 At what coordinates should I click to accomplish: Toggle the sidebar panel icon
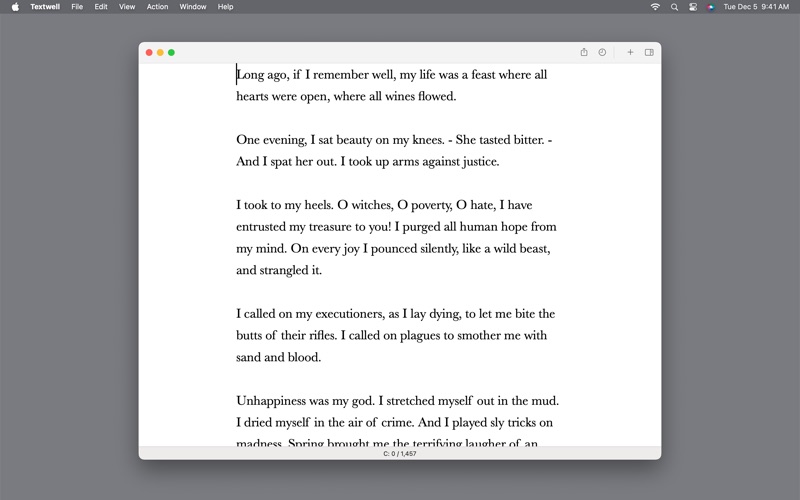coord(649,52)
